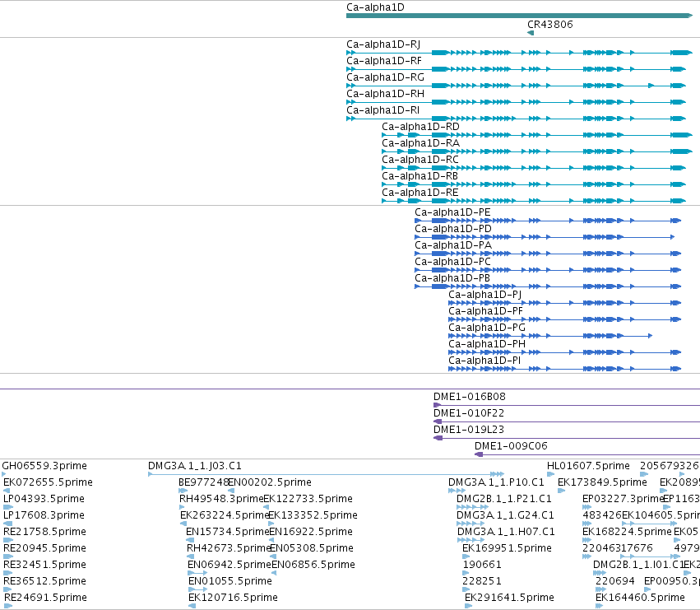Click the BE977248 EST label
This screenshot has height=610, width=700.
coord(203,482)
